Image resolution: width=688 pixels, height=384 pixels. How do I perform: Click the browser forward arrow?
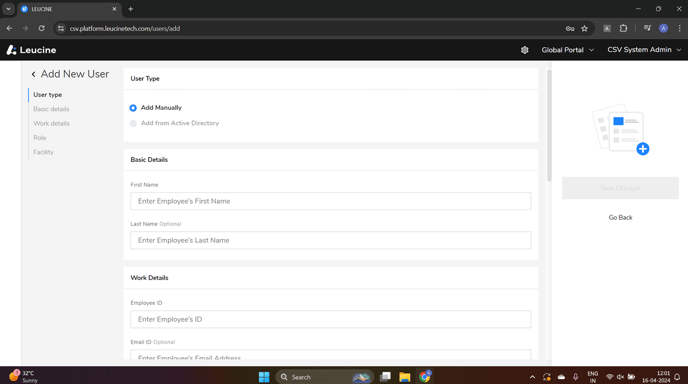(x=25, y=29)
